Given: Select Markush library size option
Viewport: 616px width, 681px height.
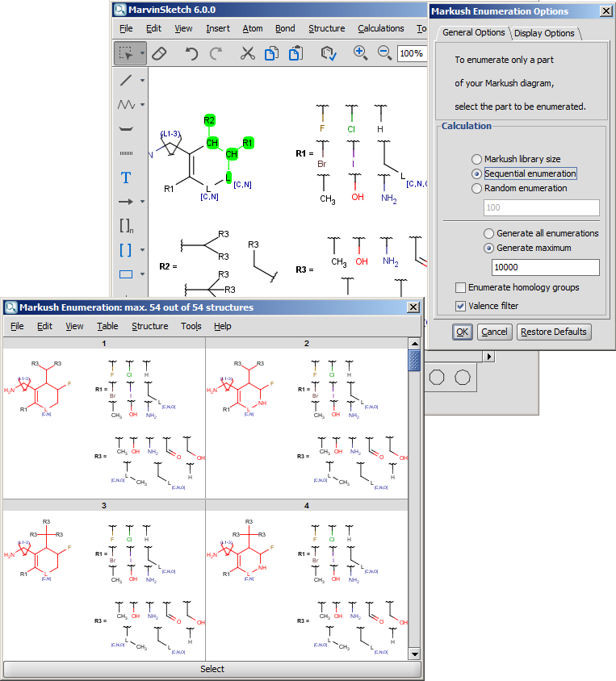Looking at the screenshot, I should 477,159.
